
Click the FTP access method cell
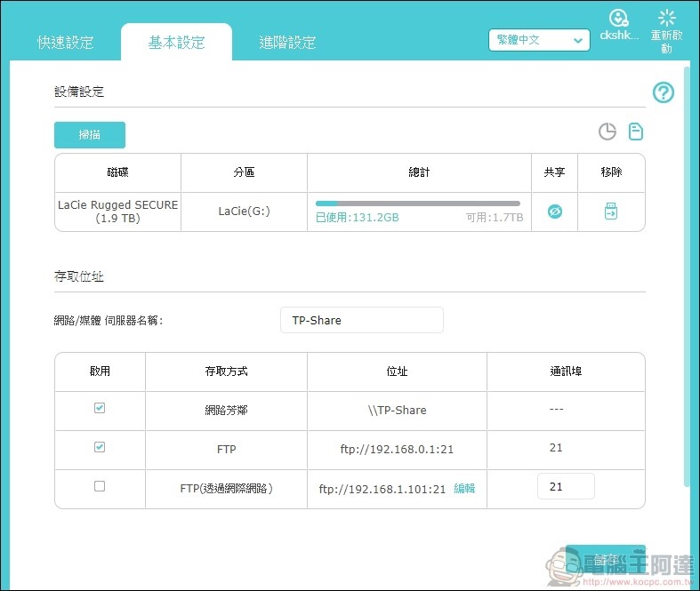coord(226,450)
